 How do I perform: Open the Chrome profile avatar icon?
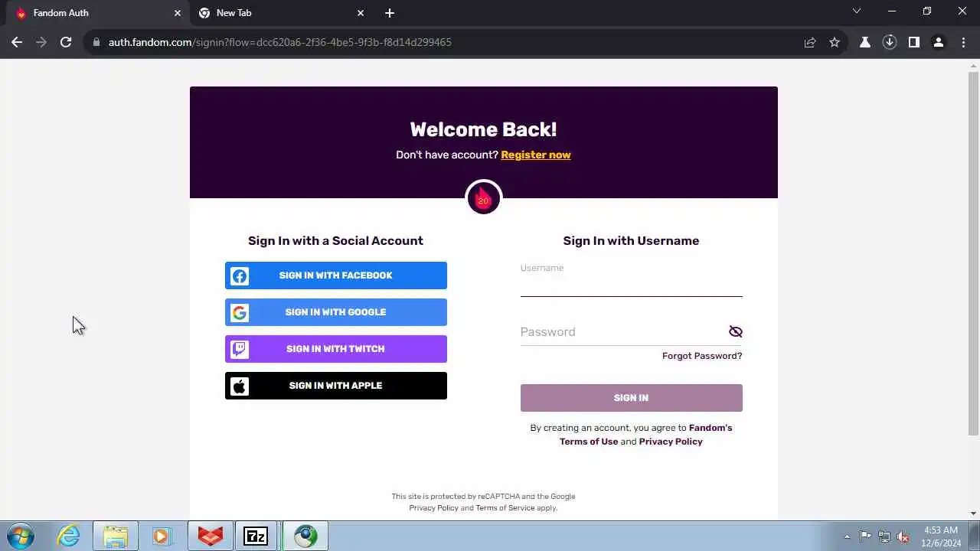939,42
